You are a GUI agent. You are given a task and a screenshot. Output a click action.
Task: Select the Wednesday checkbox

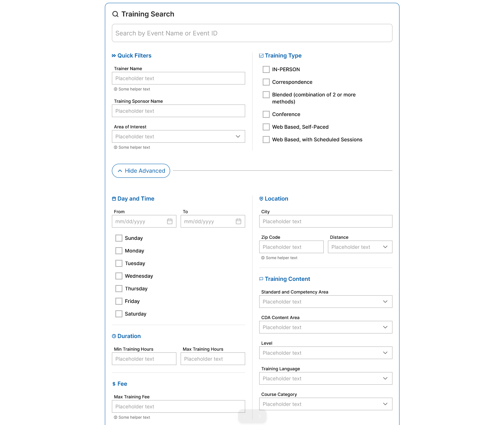[119, 276]
